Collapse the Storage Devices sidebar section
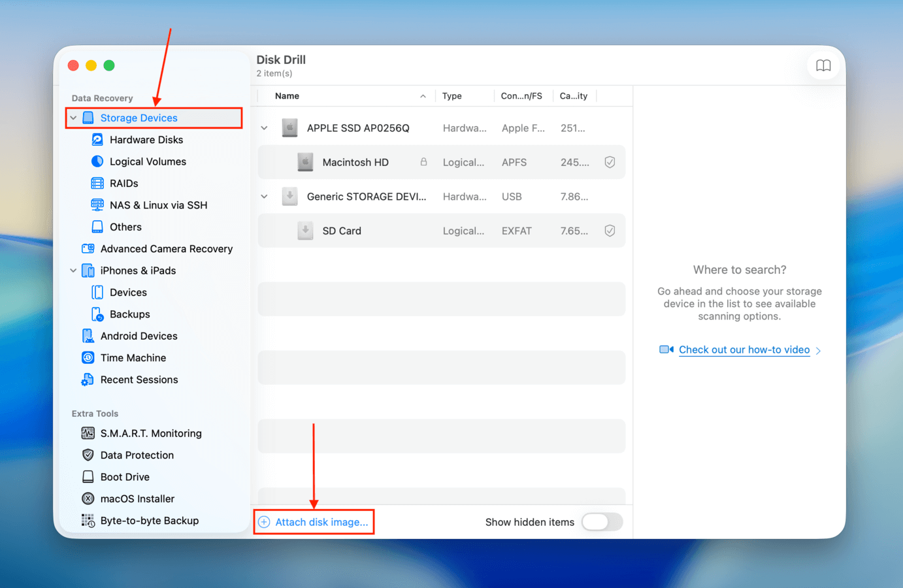The image size is (903, 588). [73, 118]
